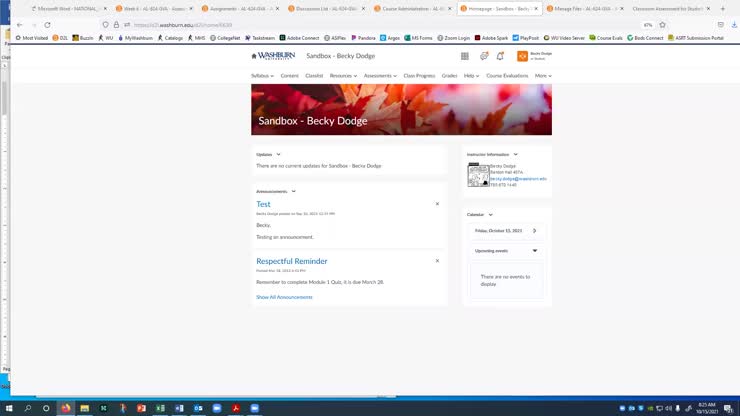Open Respectful Reminder announcement title

point(292,261)
